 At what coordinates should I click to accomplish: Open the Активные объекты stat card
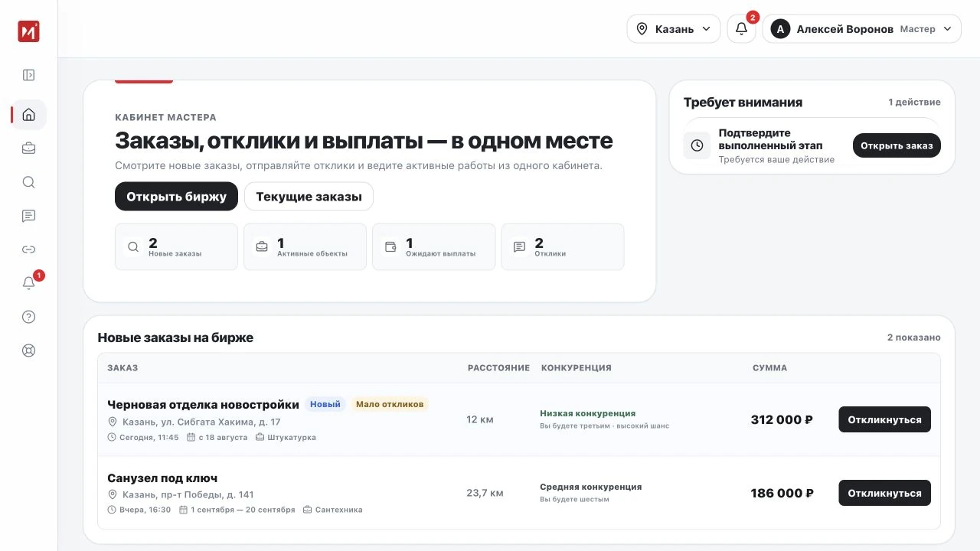tap(305, 246)
